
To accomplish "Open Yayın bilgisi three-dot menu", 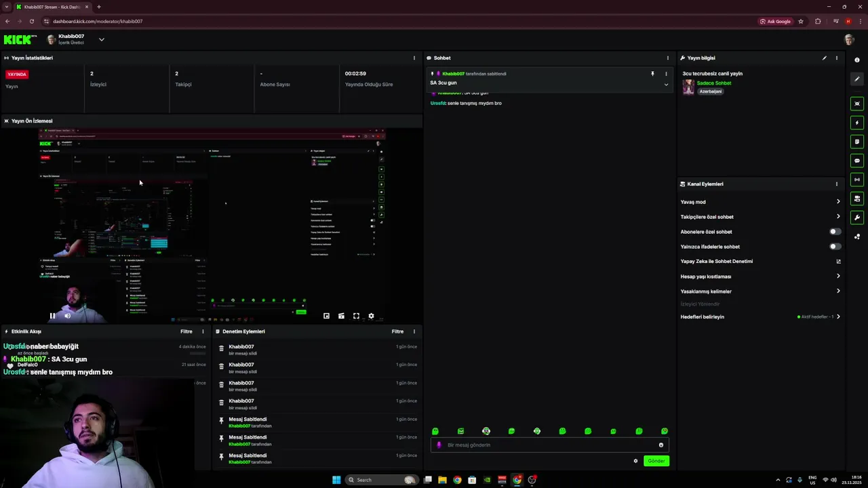I will point(837,58).
